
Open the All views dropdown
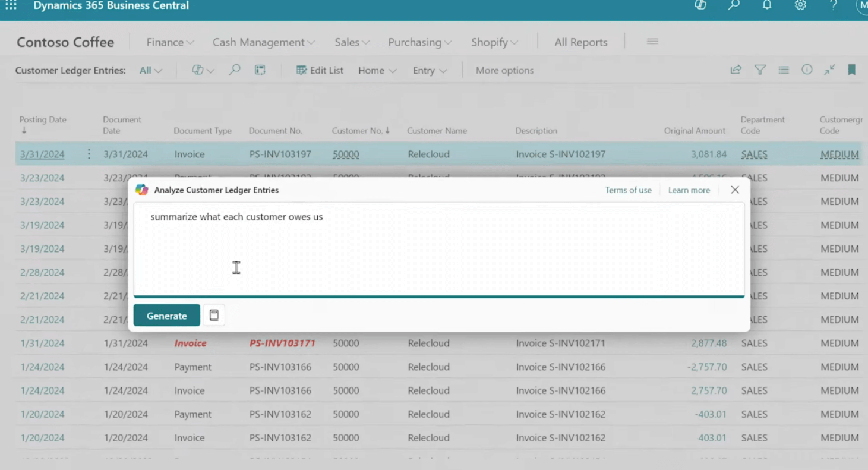(150, 71)
